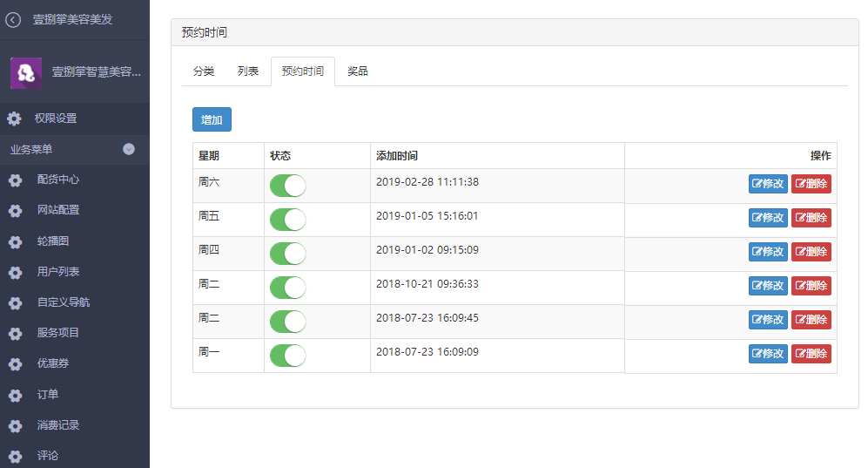Click the gear icon beside 轮播图
This screenshot has height=468, width=868.
pyautogui.click(x=16, y=241)
